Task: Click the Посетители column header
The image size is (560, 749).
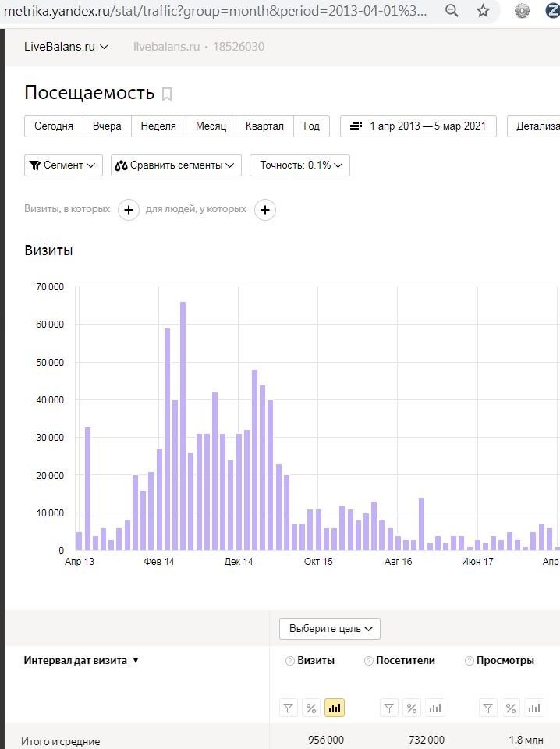Action: (406, 661)
